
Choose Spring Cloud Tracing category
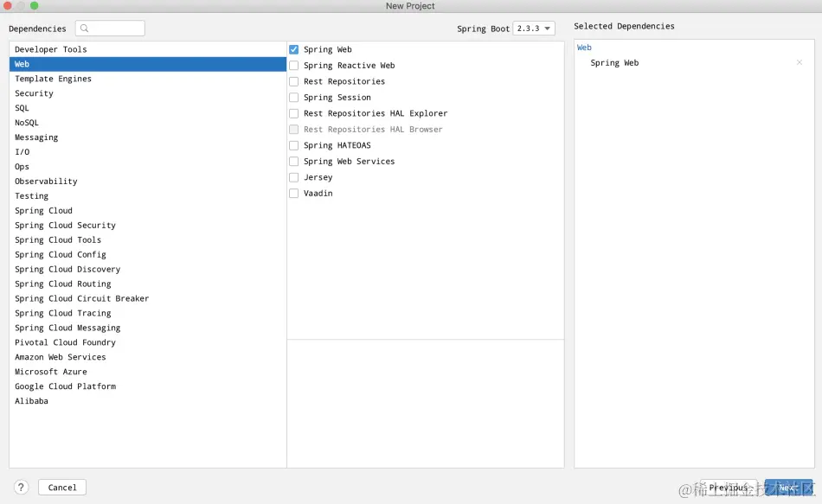pos(148,313)
